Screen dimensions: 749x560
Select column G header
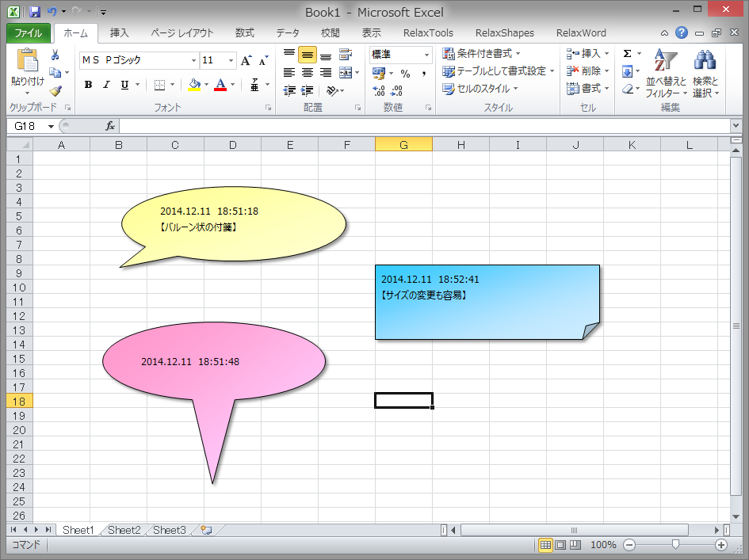[403, 145]
